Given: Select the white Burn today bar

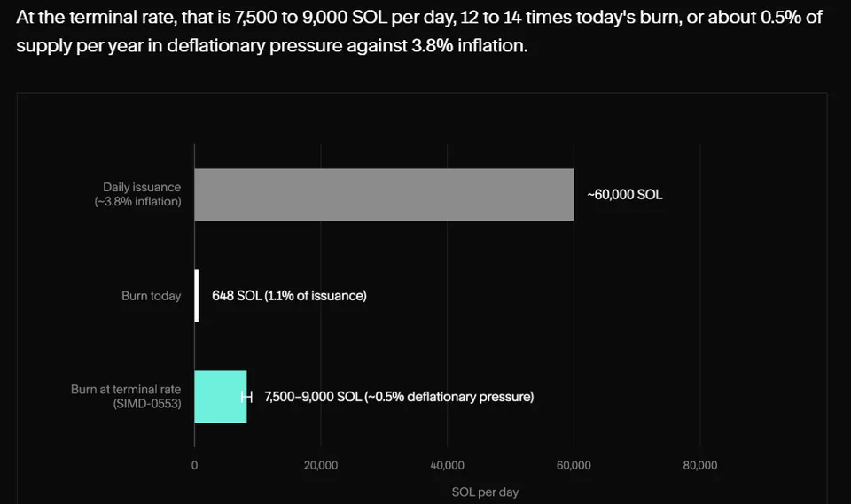Looking at the screenshot, I should pos(197,296).
